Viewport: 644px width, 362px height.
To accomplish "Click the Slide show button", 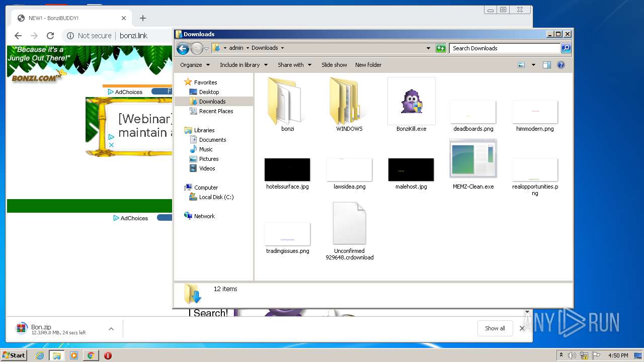I will click(334, 65).
